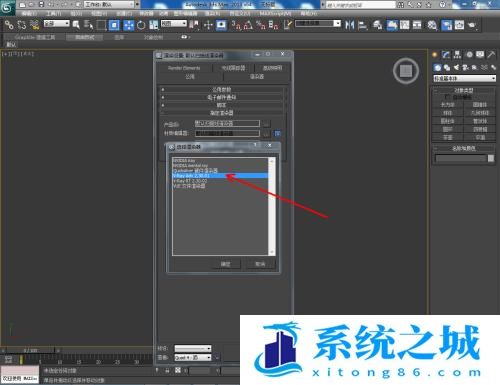The image size is (500, 385).
Task: Select the Lights create category
Action: [456, 68]
